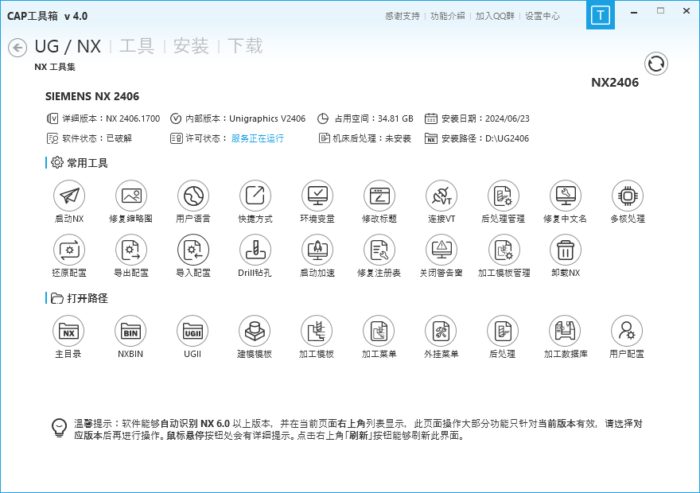
Task: Open the 多核处理 multi-core chip icon
Action: 628,196
